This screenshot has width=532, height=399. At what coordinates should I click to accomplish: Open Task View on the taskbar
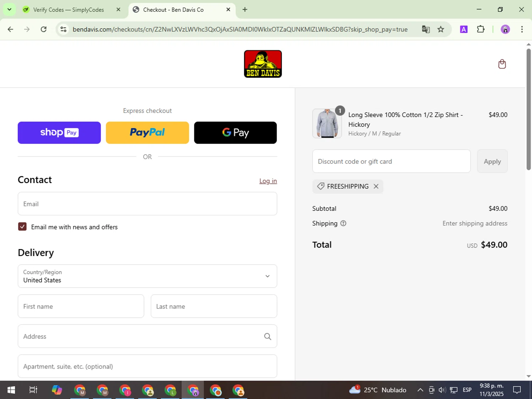(33, 390)
